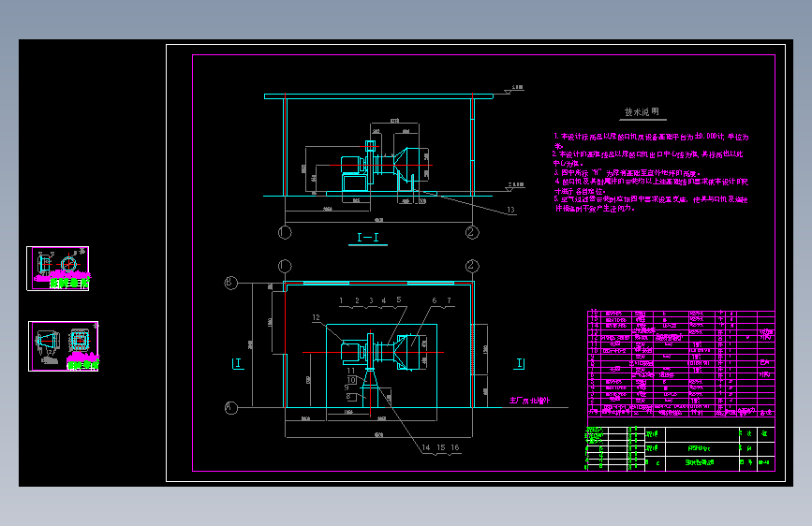
Task: Select part callout number 16
Action: point(454,447)
